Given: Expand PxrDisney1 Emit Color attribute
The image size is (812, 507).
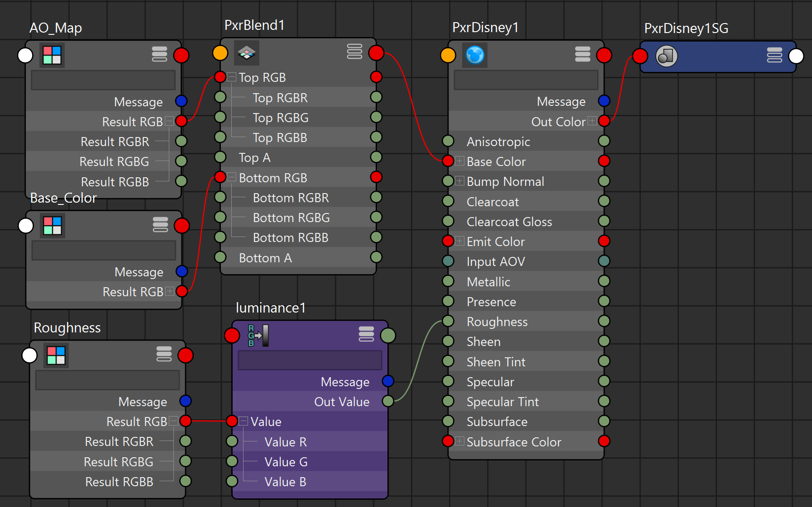Looking at the screenshot, I should pos(460,241).
